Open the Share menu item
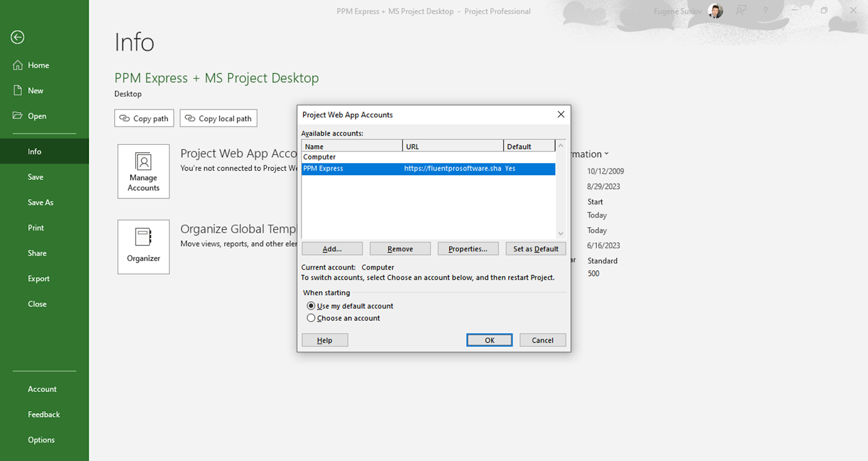Image resolution: width=868 pixels, height=461 pixels. (x=44, y=253)
